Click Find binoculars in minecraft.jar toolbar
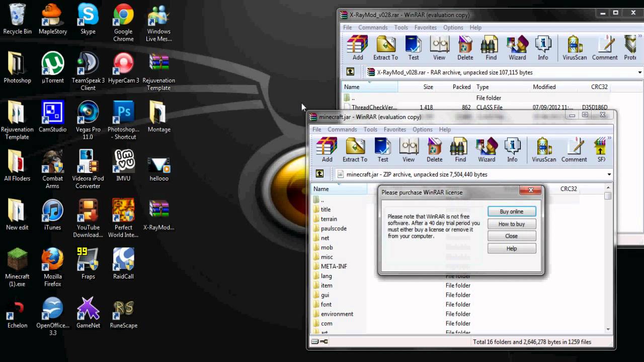This screenshot has height=362, width=644. pos(460,150)
